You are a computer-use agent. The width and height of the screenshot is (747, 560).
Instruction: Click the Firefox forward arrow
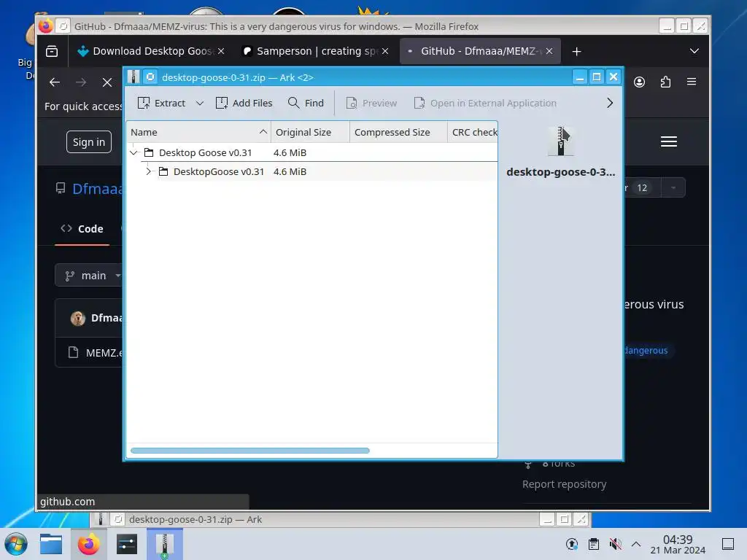click(81, 82)
